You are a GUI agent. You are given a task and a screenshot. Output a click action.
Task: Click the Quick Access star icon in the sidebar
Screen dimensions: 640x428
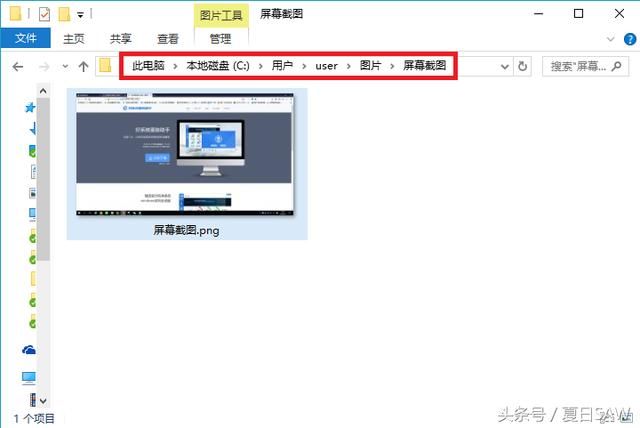(30, 108)
